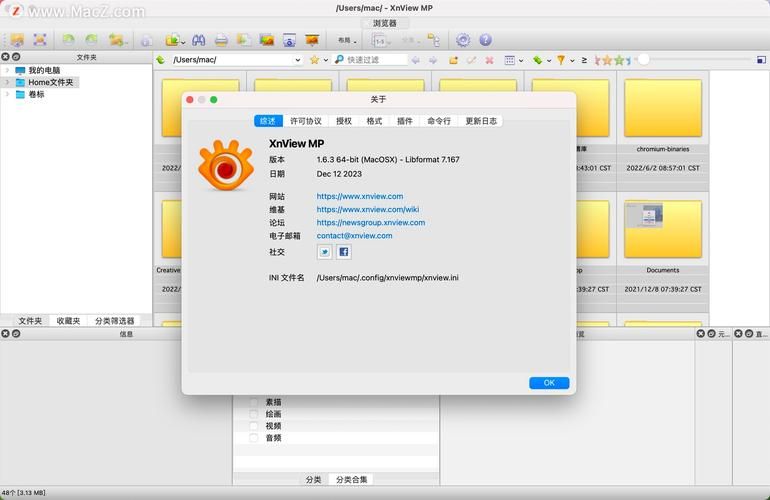Select the chromium-binaries folder thumbnail

point(662,109)
